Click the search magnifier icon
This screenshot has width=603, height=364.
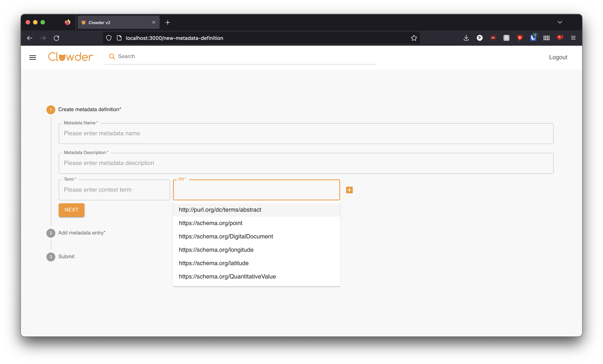click(x=112, y=57)
